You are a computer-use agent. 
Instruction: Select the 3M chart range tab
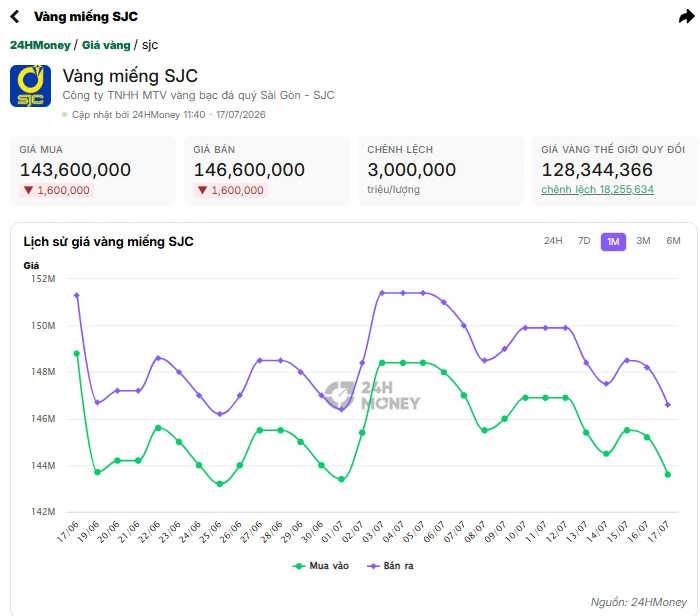click(643, 241)
